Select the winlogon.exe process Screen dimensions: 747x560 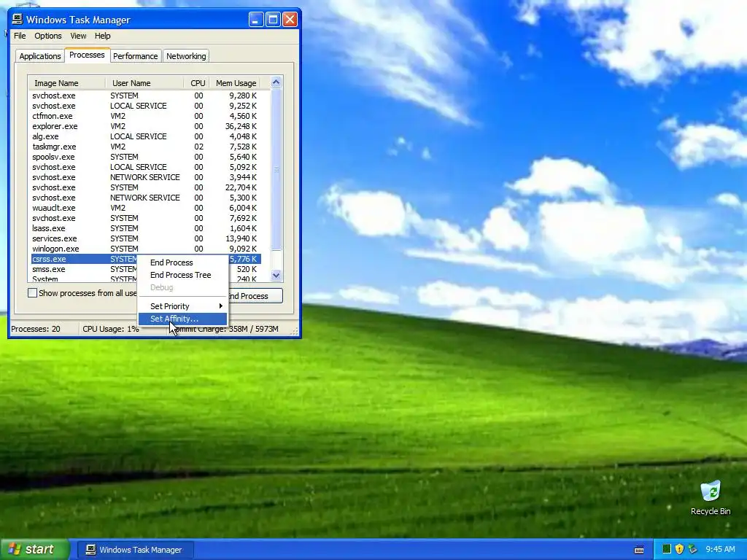(145, 249)
